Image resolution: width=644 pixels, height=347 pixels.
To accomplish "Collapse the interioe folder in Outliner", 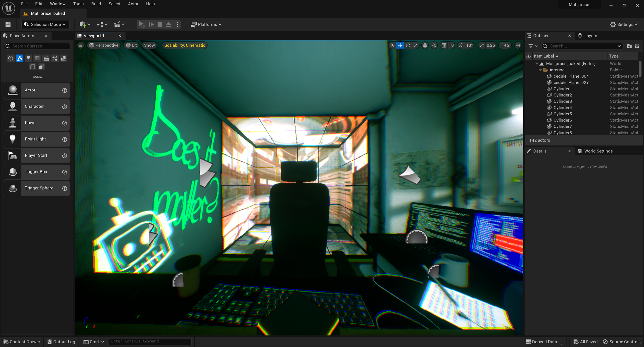I will coord(541,70).
